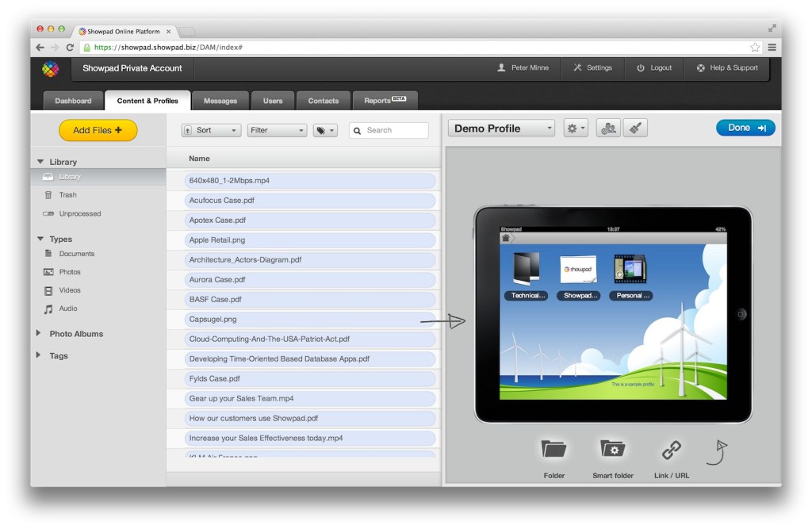Image resolution: width=812 pixels, height=529 pixels.
Task: Expand the Tags section
Action: [x=38, y=355]
